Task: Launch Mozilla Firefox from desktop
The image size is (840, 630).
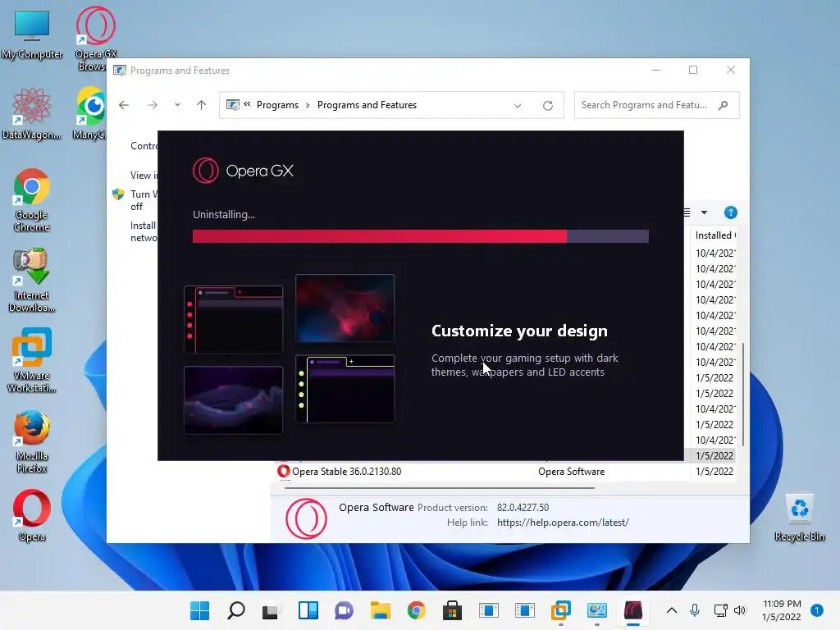Action: pos(32,441)
